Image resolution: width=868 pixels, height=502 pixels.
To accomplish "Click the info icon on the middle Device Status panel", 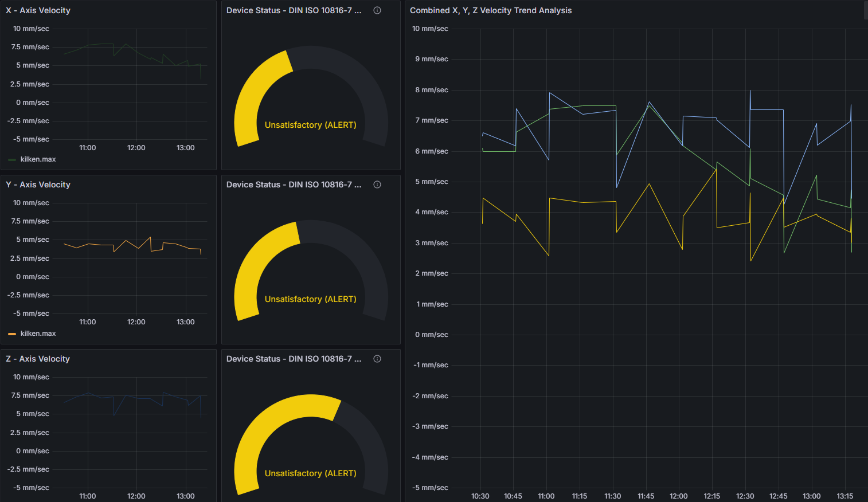I will tap(377, 185).
